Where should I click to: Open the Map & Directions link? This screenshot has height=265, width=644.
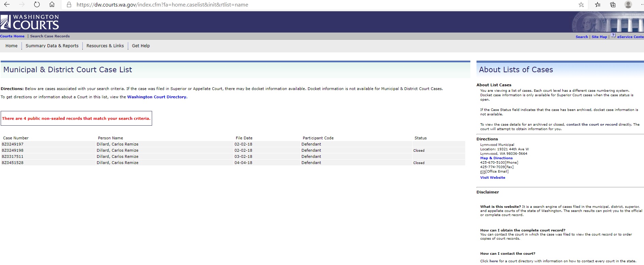pyautogui.click(x=496, y=158)
